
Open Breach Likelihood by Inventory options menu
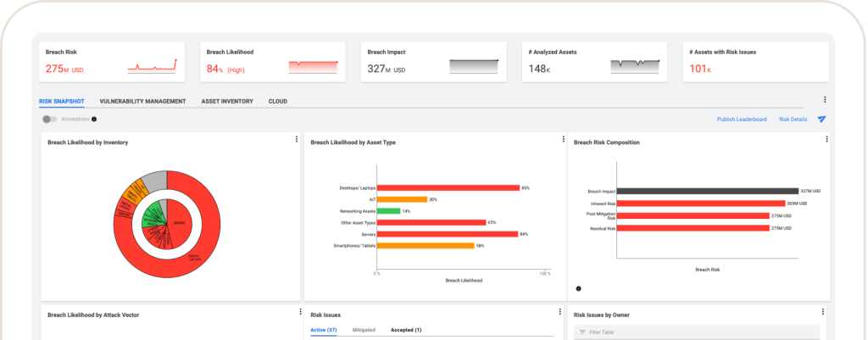point(296,140)
